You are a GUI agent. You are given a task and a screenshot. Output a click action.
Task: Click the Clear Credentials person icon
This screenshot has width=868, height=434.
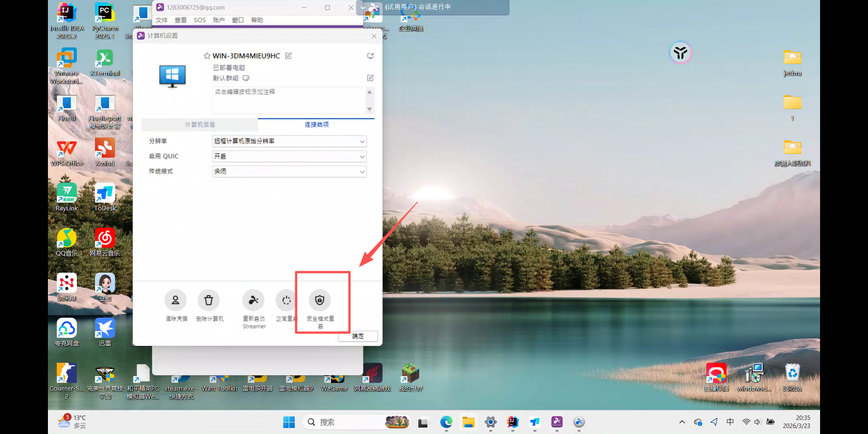click(175, 300)
